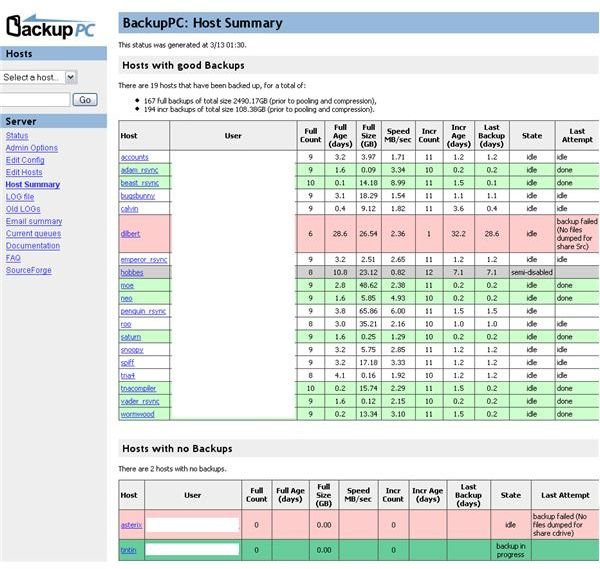Open host moe
Viewport: 600px width, 569px height.
pyautogui.click(x=127, y=285)
